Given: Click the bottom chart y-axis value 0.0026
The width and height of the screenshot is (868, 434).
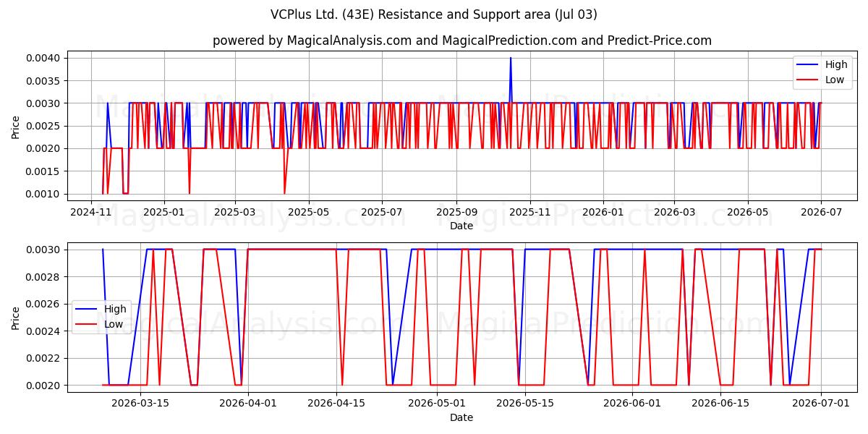Looking at the screenshot, I should click(x=45, y=304).
